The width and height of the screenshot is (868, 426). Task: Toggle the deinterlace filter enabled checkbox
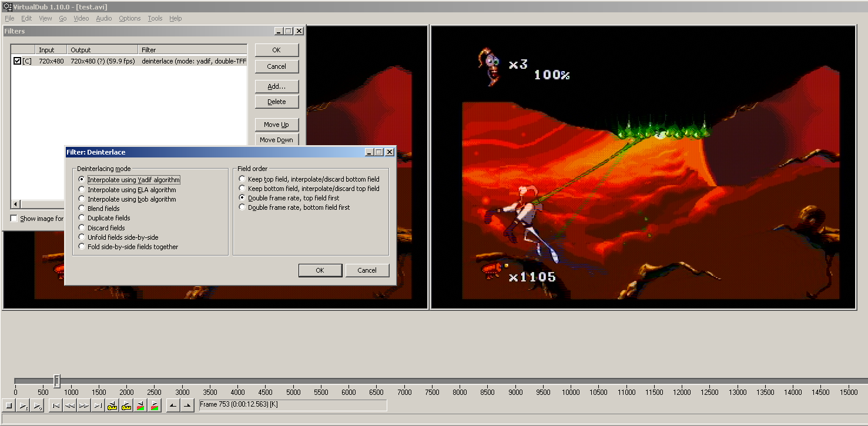tap(18, 61)
